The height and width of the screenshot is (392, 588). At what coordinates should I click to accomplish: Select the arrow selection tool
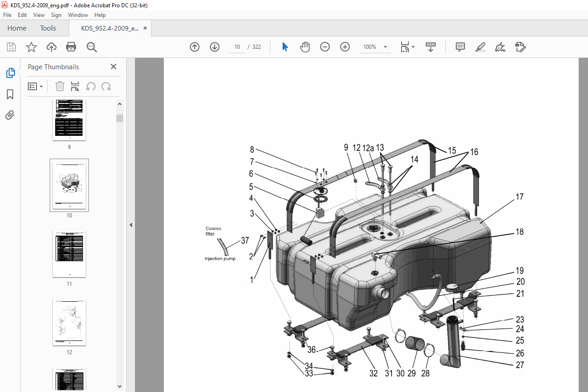pos(285,47)
